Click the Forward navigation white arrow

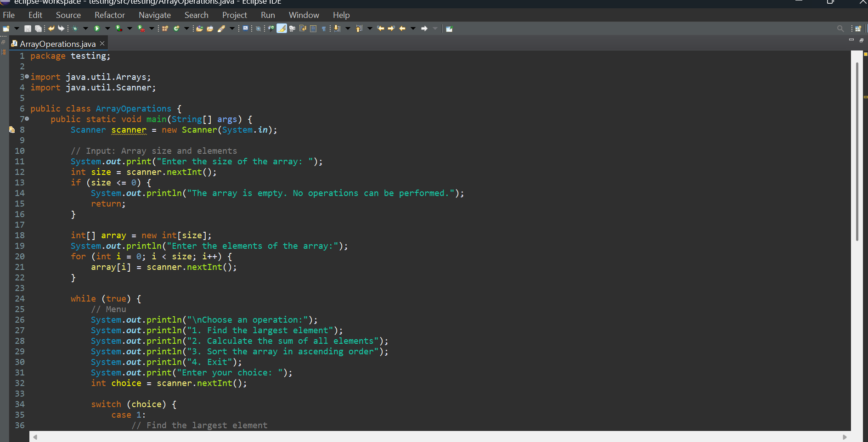[424, 28]
